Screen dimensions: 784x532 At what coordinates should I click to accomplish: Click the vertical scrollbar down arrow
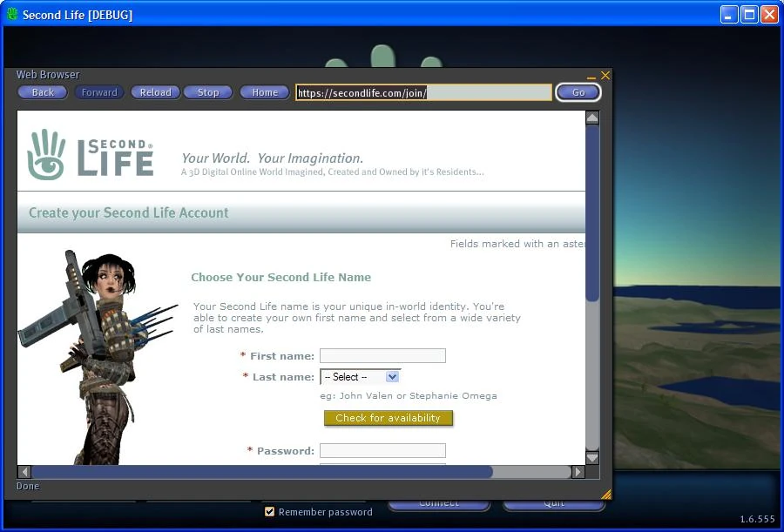pos(592,458)
